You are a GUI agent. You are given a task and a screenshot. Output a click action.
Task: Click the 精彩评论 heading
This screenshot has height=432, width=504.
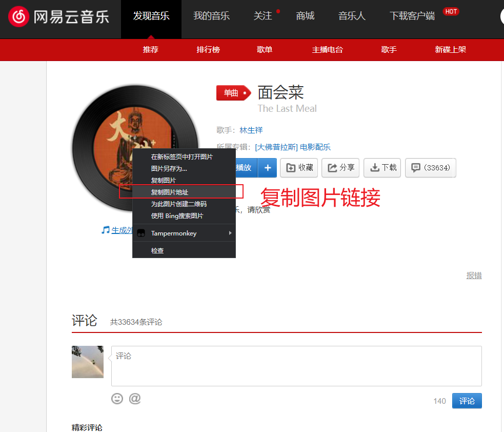(x=87, y=427)
